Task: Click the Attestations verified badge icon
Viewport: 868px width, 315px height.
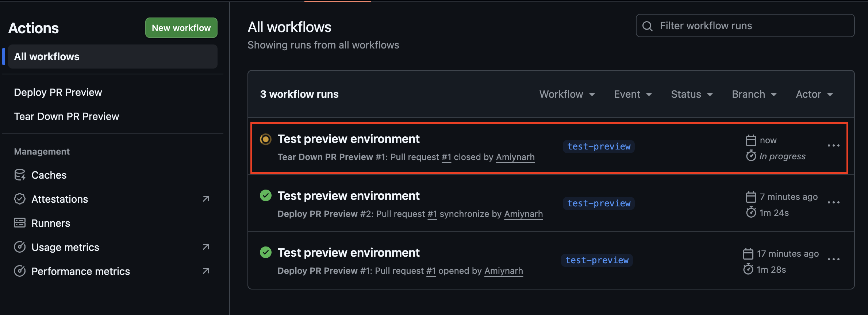Action: point(20,199)
